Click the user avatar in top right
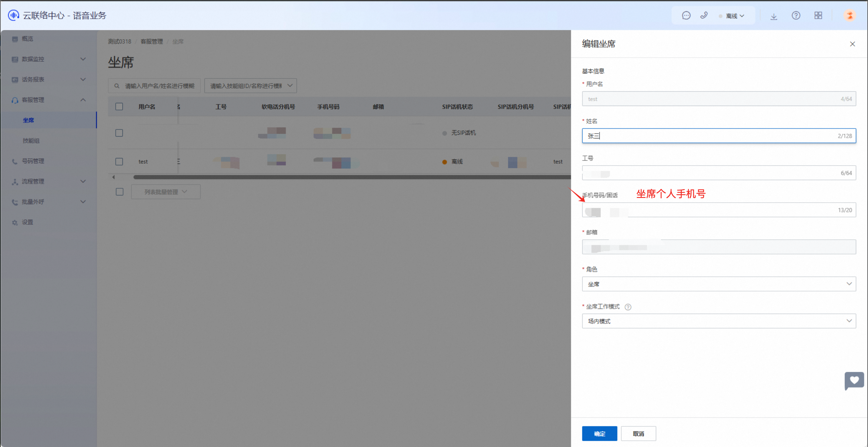868x447 pixels. click(x=850, y=16)
